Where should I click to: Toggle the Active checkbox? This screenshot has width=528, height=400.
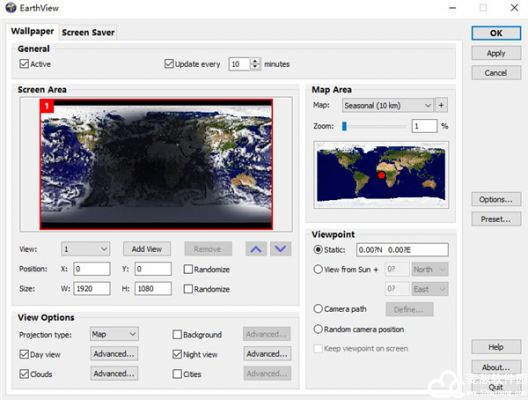(24, 64)
